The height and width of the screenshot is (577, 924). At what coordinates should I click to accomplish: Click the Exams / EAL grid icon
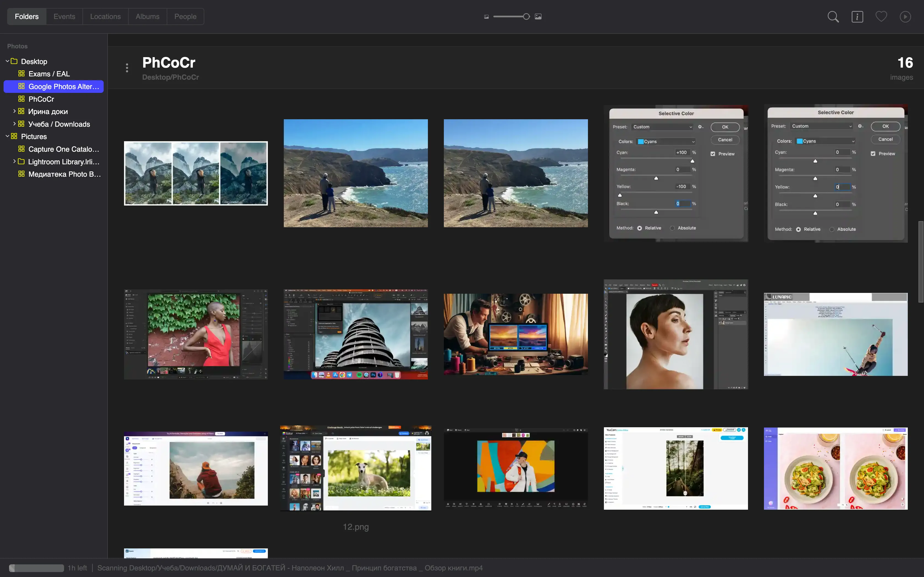pyautogui.click(x=21, y=74)
